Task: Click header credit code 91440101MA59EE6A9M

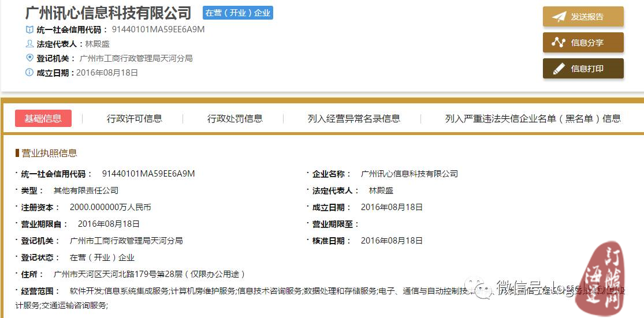Action: [x=158, y=29]
